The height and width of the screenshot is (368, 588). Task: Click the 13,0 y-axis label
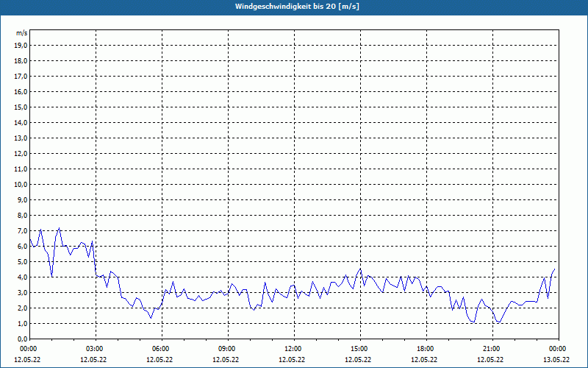pos(21,138)
